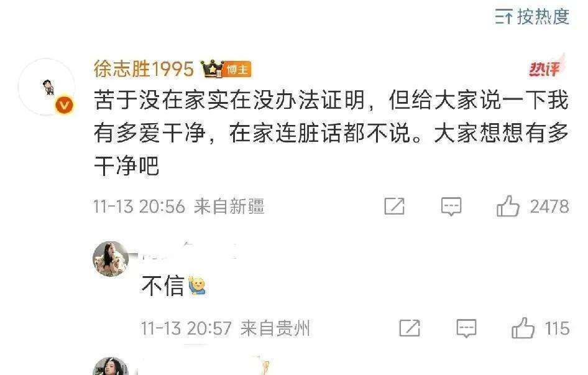
Task: Share the 不信 reply via repost icon
Action: click(x=410, y=328)
